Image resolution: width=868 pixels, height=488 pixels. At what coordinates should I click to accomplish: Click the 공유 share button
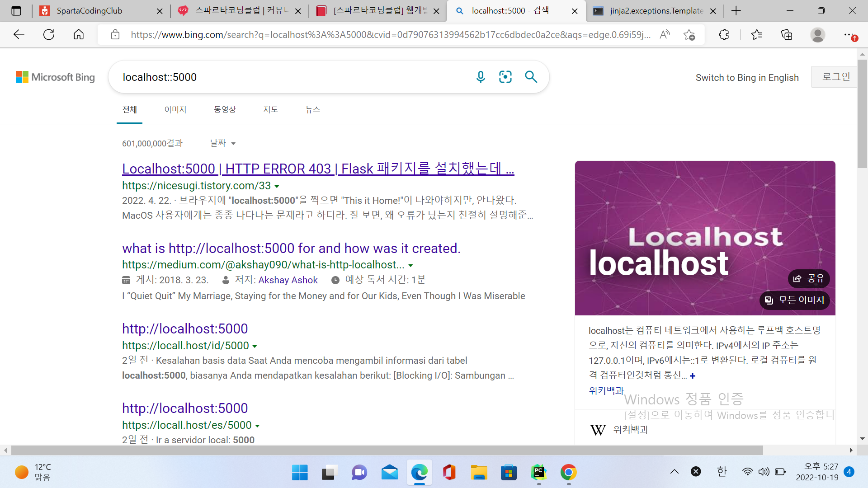(809, 278)
